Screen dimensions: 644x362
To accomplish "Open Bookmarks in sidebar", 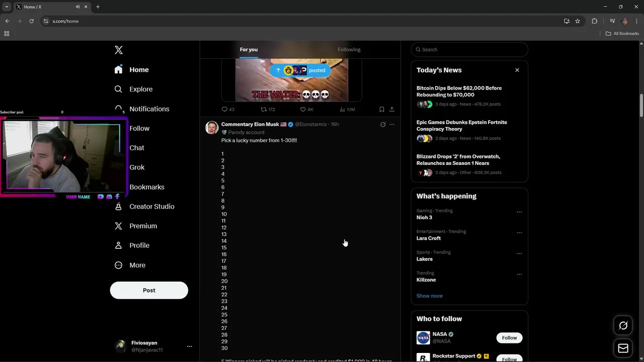I will [147, 187].
